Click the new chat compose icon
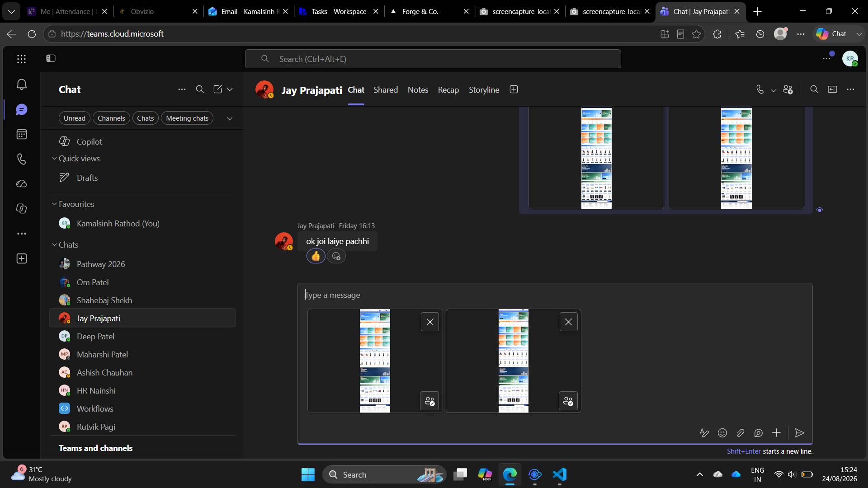Image resolution: width=868 pixels, height=488 pixels. pyautogui.click(x=217, y=89)
